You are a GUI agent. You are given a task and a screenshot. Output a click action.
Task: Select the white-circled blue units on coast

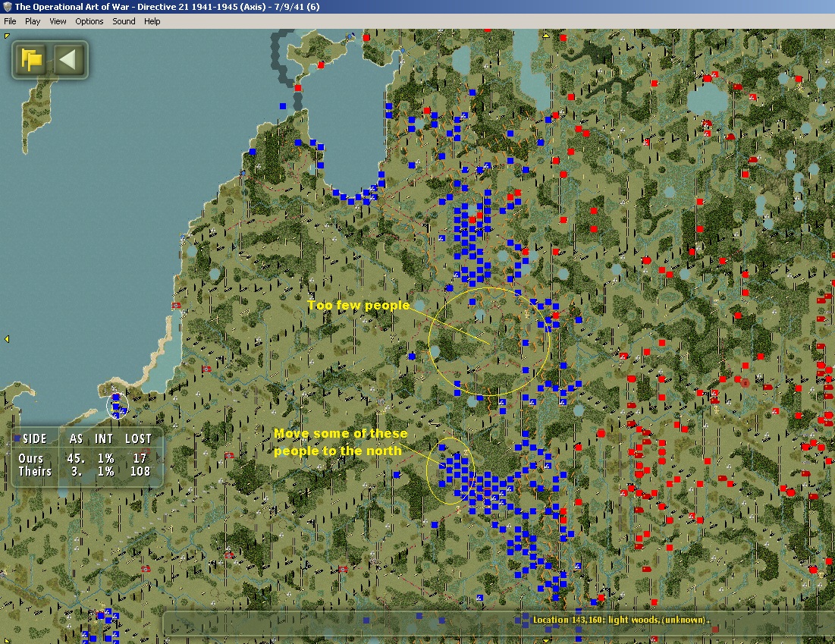point(117,406)
